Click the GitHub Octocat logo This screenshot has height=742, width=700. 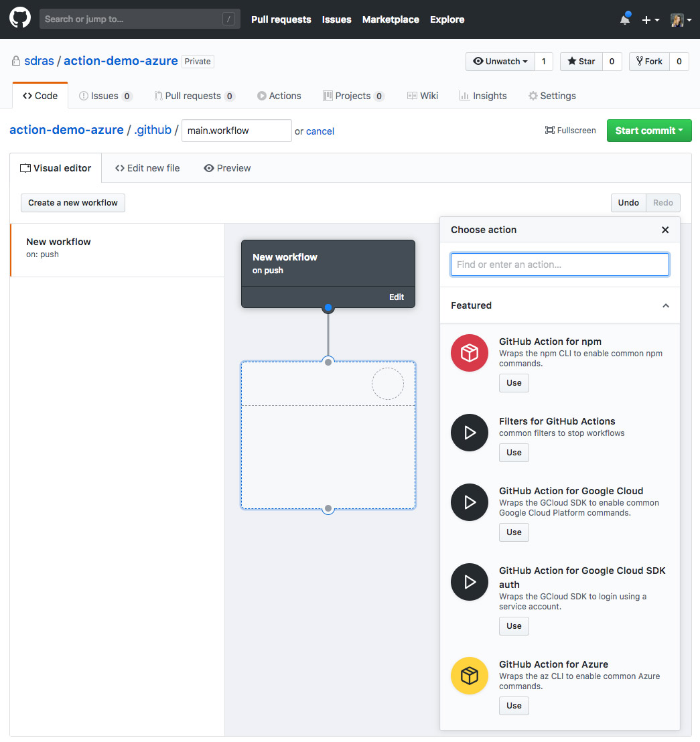click(20, 19)
